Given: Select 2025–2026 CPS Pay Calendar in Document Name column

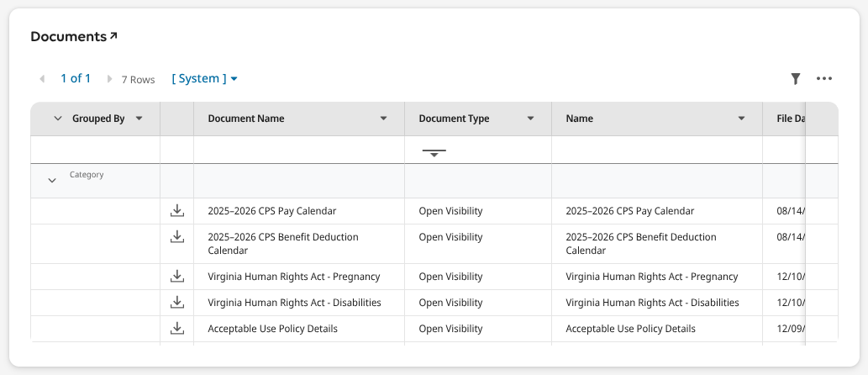Looking at the screenshot, I should click(271, 211).
